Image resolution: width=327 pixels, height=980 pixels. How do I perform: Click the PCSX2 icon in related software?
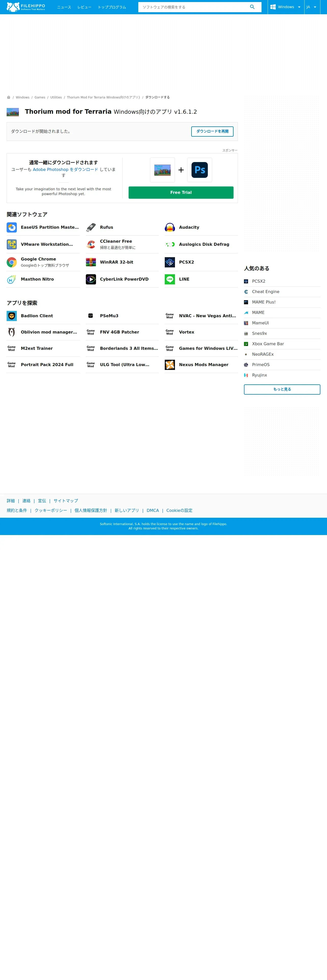click(x=170, y=262)
